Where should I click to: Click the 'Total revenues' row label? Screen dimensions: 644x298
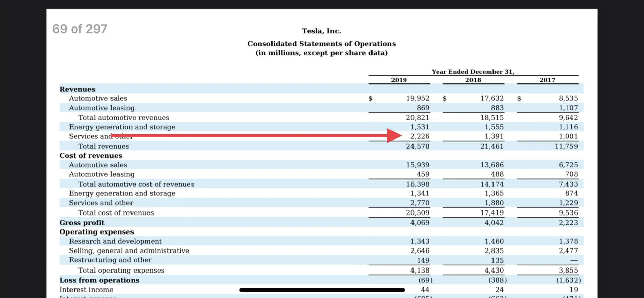[103, 146]
